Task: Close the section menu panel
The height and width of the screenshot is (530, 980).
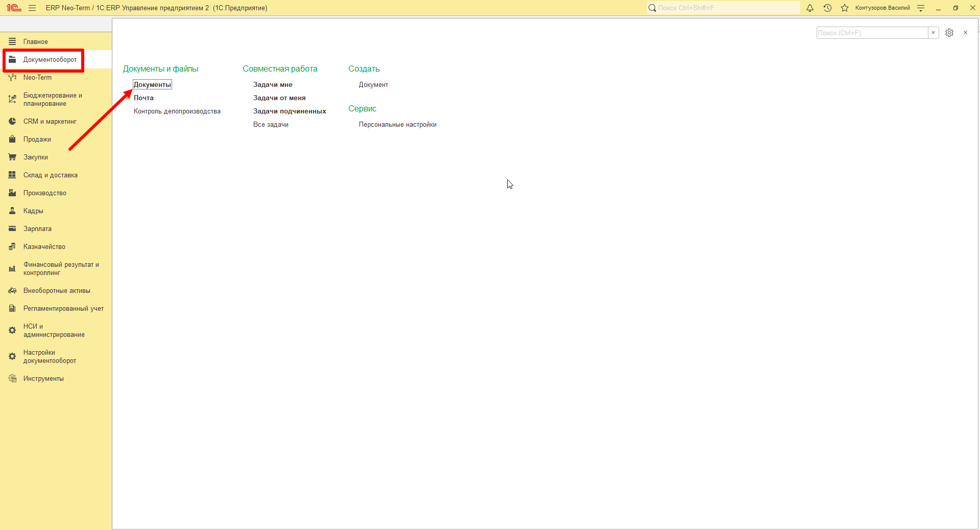Action: pyautogui.click(x=965, y=33)
